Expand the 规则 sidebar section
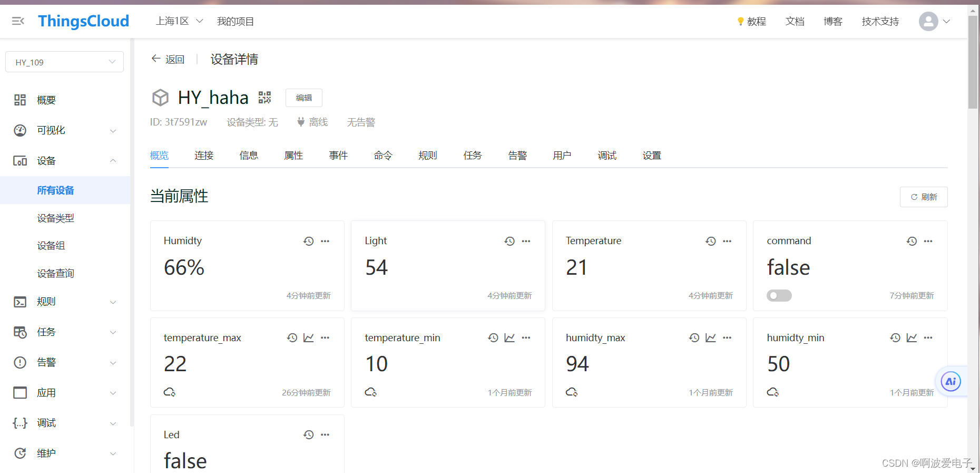This screenshot has height=473, width=980. [65, 302]
